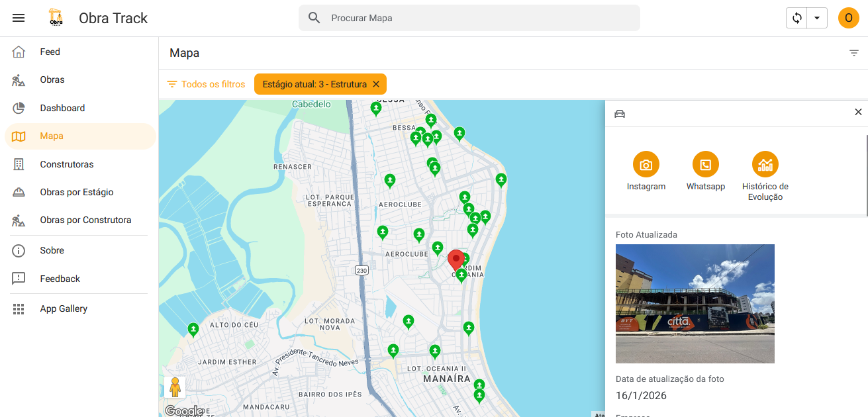The height and width of the screenshot is (417, 868).
Task: Close the obra detail side panel
Action: 858,113
